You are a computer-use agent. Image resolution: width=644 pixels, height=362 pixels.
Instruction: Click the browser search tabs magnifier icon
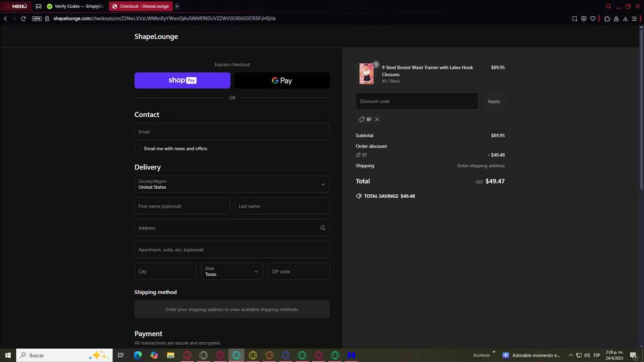click(x=608, y=6)
